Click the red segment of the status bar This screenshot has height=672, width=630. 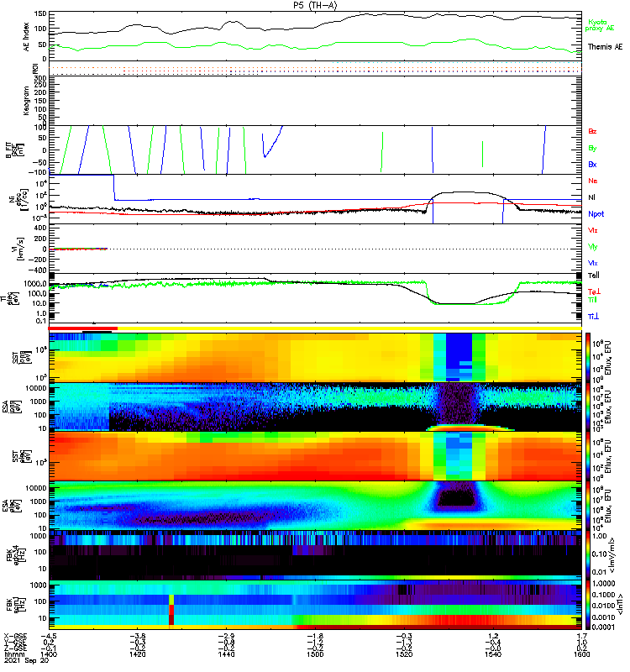(x=82, y=328)
